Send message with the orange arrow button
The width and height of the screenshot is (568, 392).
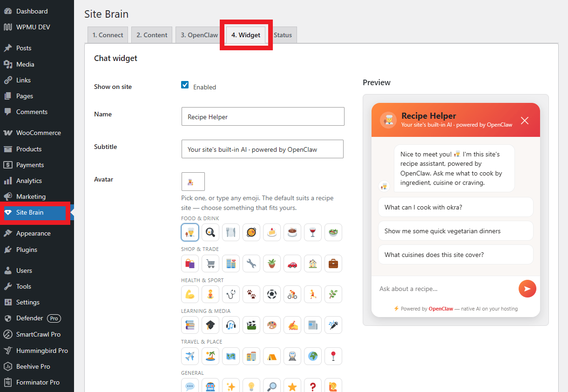(527, 289)
